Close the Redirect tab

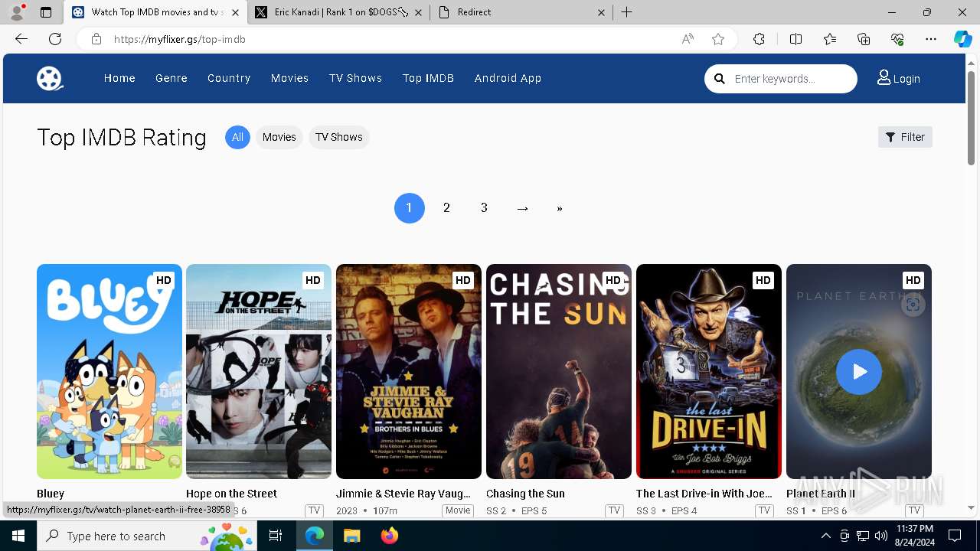[601, 12]
